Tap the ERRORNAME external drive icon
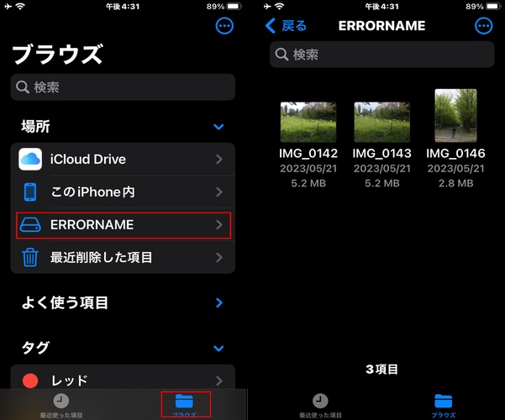The width and height of the screenshot is (505, 420). 30,225
